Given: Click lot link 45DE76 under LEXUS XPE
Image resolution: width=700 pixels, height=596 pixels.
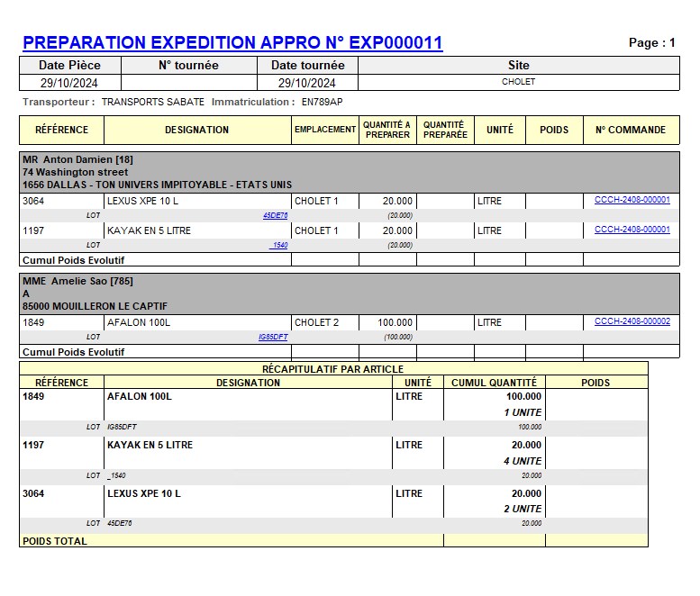Looking at the screenshot, I should coord(275,216).
